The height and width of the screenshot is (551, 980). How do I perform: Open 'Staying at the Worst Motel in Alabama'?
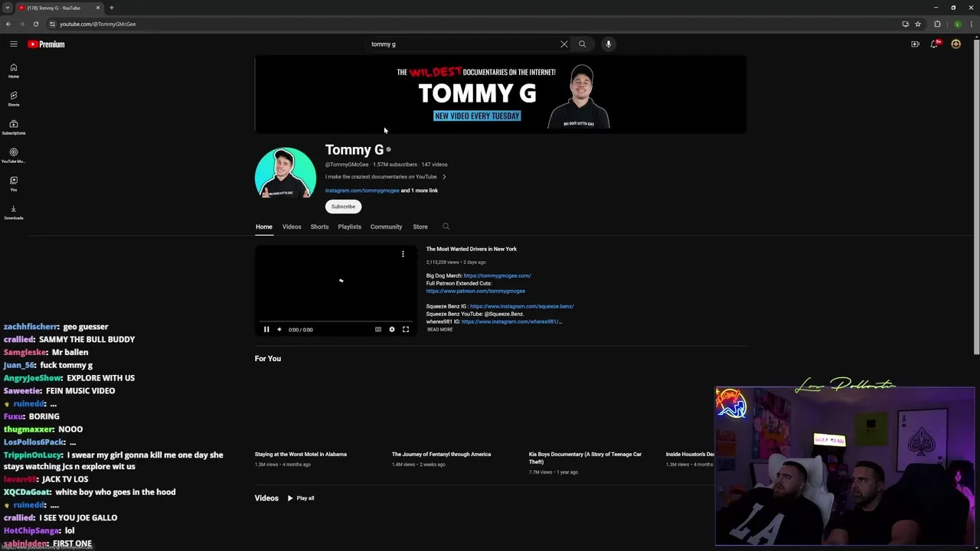point(301,454)
